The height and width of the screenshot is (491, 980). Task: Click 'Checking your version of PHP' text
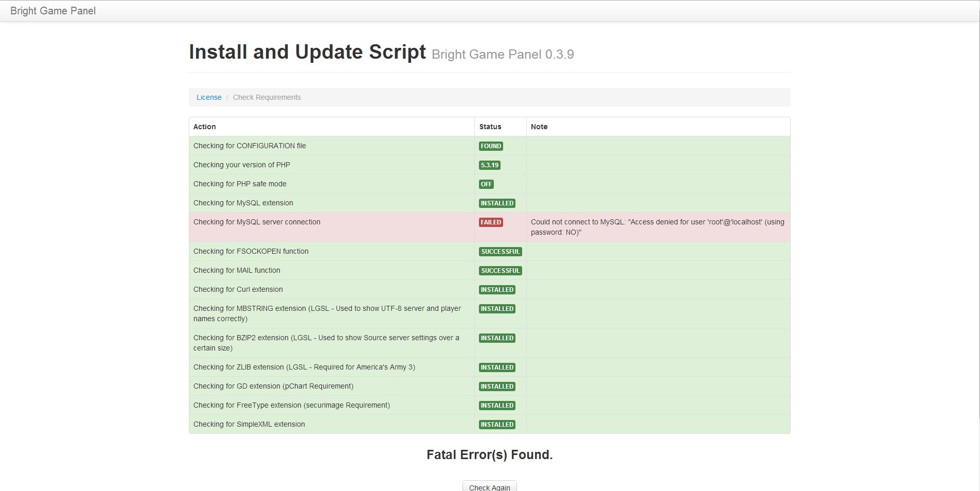coord(242,165)
